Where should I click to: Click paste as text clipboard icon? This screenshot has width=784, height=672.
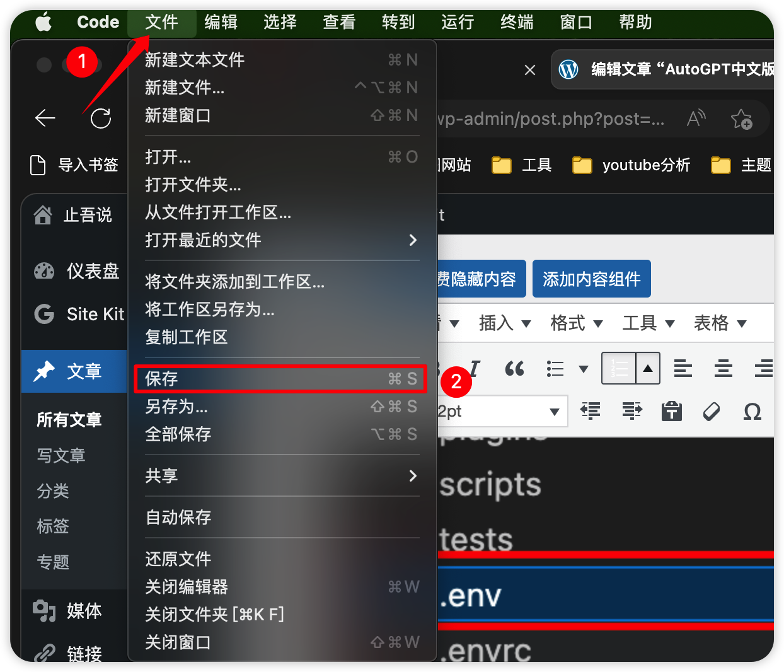coord(672,411)
